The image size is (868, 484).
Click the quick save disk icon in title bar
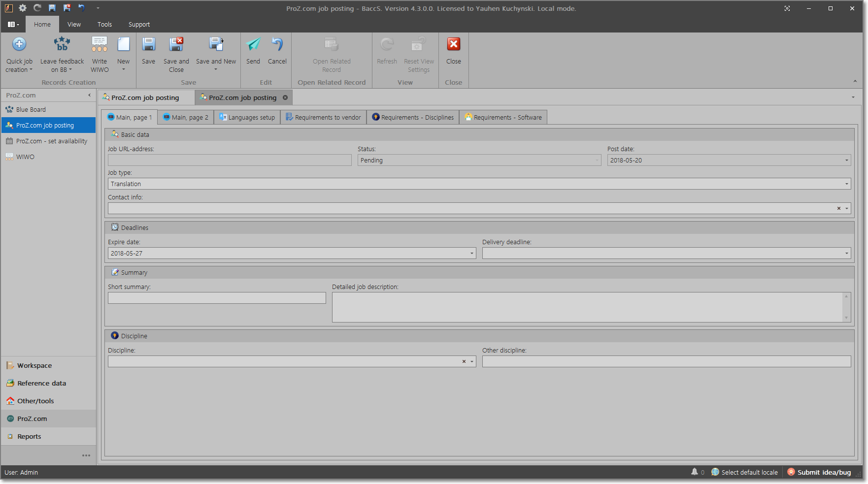[52, 8]
